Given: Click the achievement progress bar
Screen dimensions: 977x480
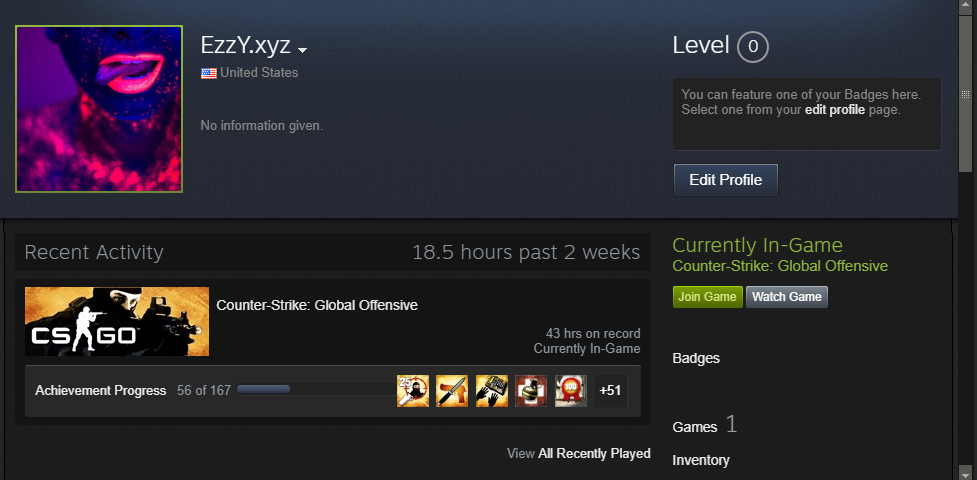Looking at the screenshot, I should click(x=317, y=390).
